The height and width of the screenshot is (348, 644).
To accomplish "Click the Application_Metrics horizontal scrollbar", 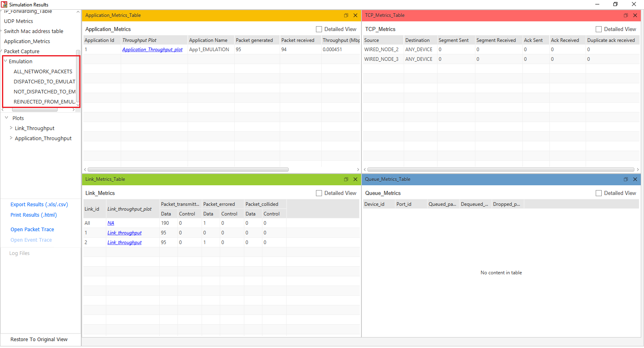I will pyautogui.click(x=188, y=170).
